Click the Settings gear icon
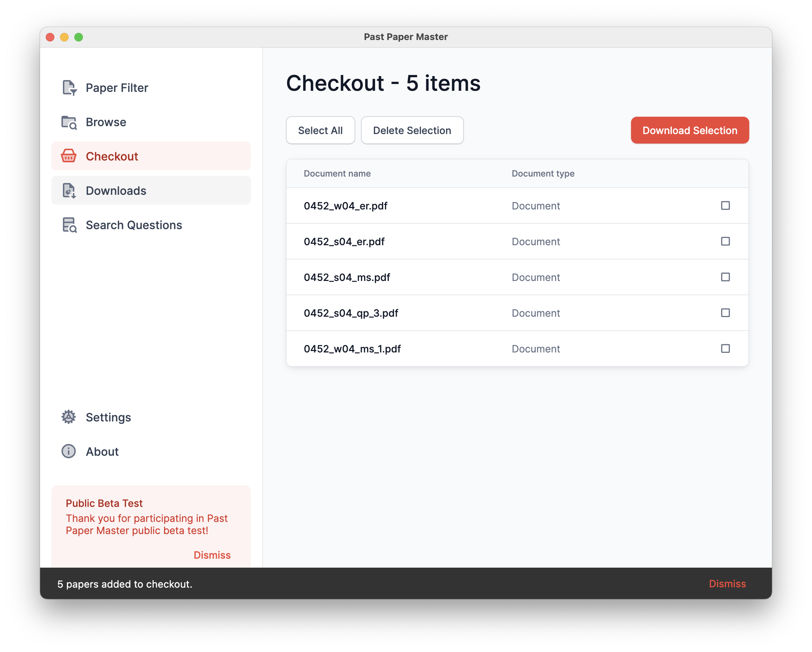Screen dimensions: 812x652 pos(69,417)
